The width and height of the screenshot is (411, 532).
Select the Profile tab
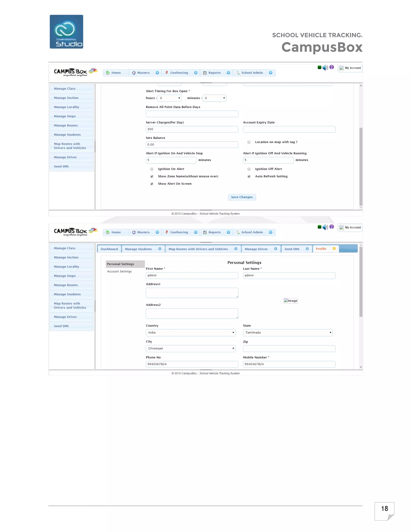321,249
